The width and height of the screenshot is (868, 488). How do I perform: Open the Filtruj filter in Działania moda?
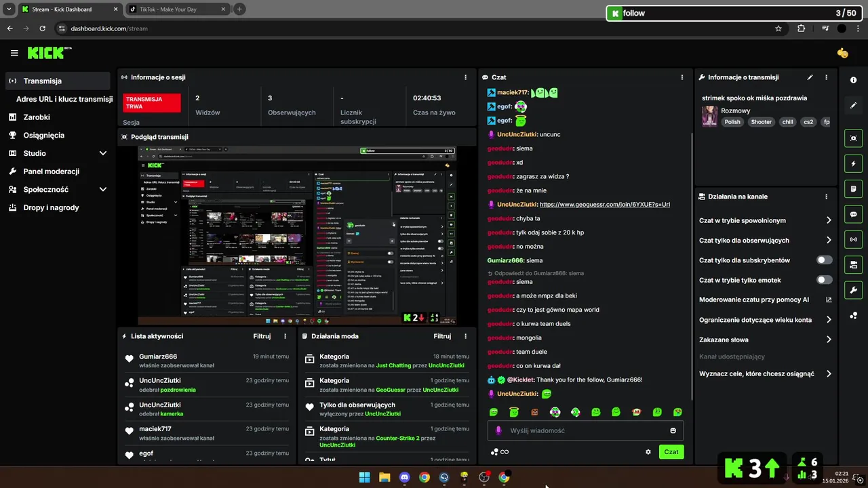pos(442,336)
